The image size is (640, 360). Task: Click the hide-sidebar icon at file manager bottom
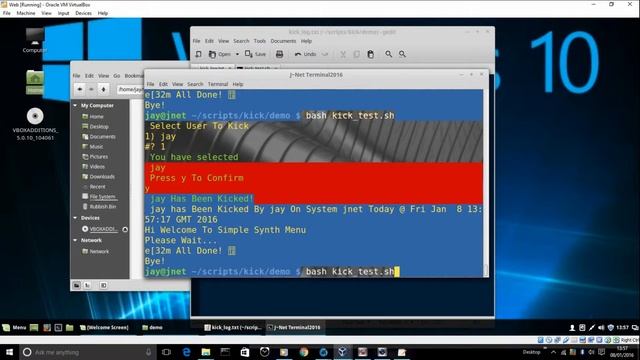(103, 285)
